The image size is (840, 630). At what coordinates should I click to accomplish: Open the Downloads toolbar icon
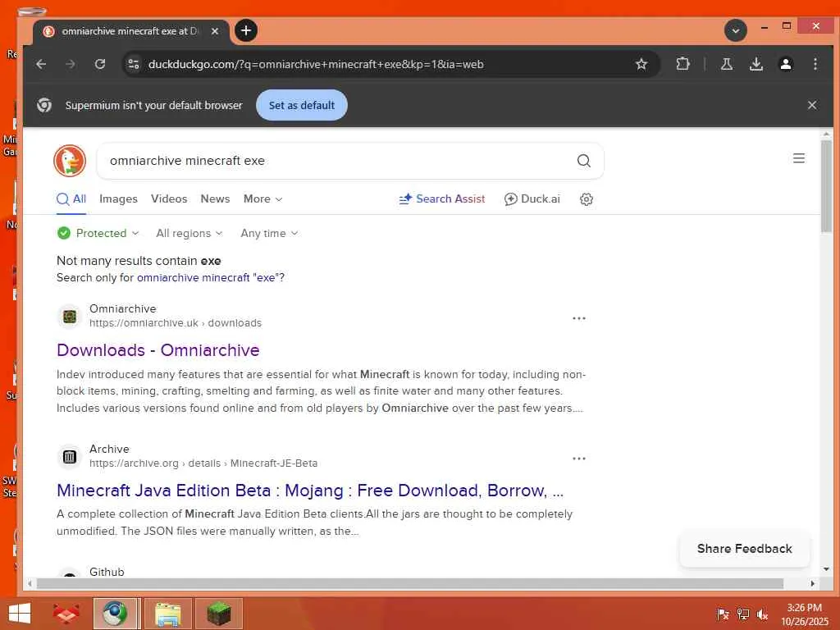[x=756, y=64]
